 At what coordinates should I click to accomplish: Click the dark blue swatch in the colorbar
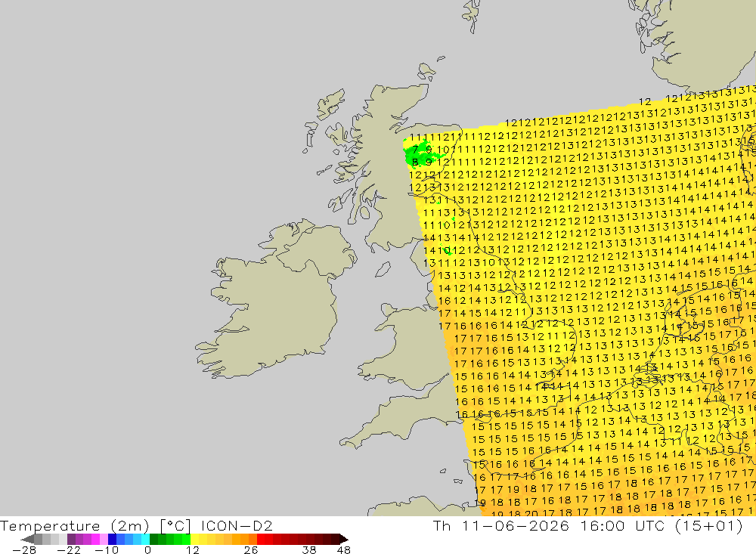pyautogui.click(x=113, y=539)
